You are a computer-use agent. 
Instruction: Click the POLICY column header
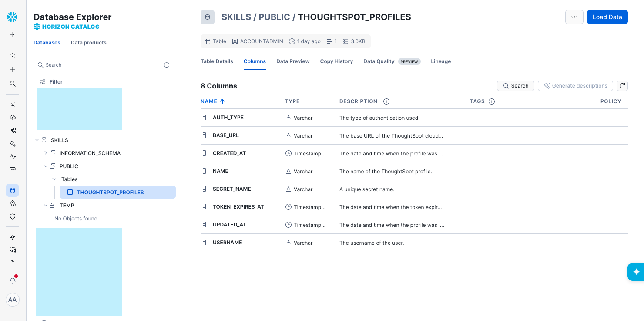[x=611, y=101]
